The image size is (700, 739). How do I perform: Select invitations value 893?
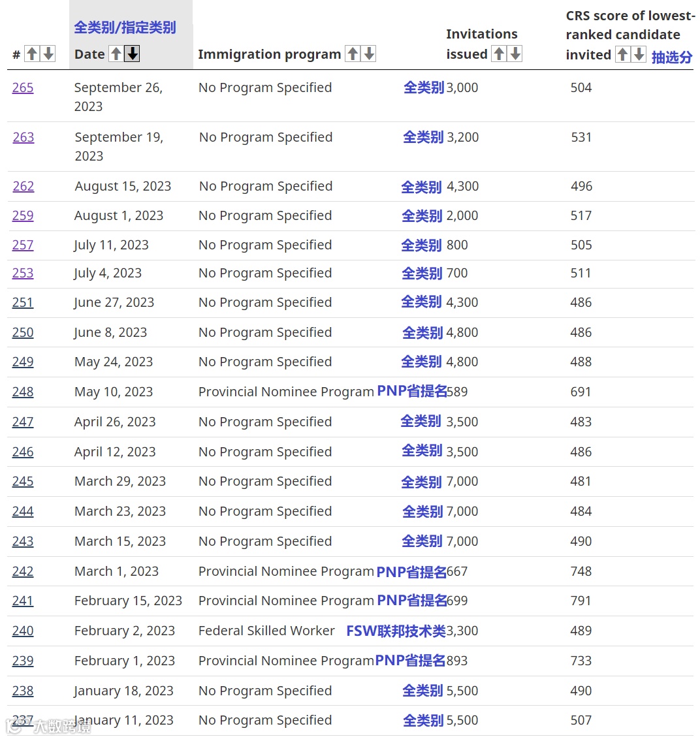457,661
